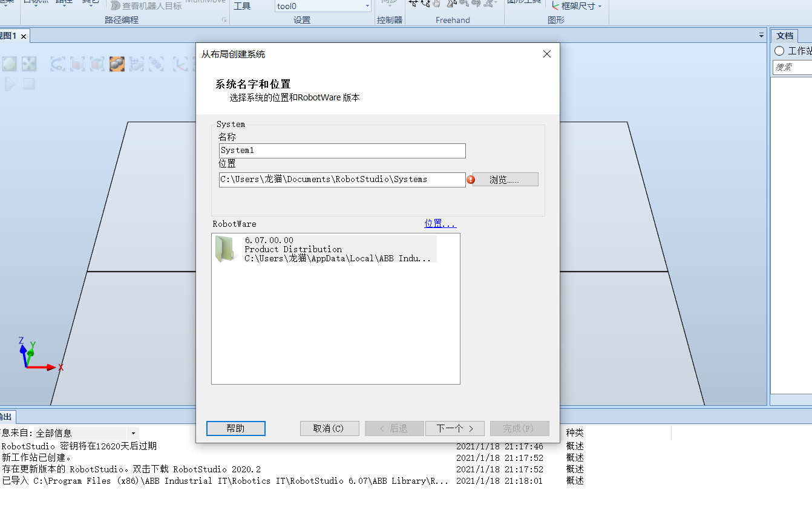
Task: Select the Target/Frame Selection icon
Action: click(180, 64)
